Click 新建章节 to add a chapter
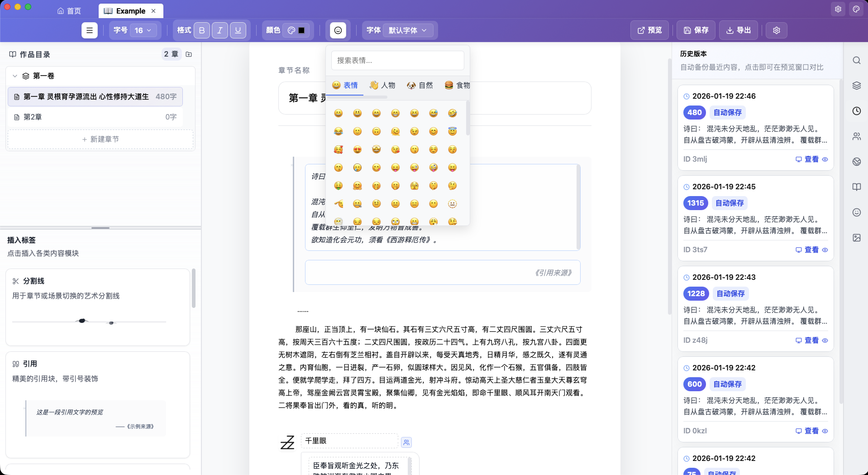Screen dimensions: 868x475 coord(100,139)
